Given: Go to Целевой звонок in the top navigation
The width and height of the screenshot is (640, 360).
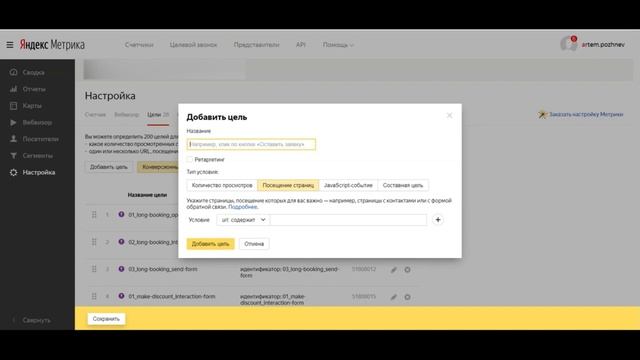Looking at the screenshot, I should pyautogui.click(x=193, y=45).
